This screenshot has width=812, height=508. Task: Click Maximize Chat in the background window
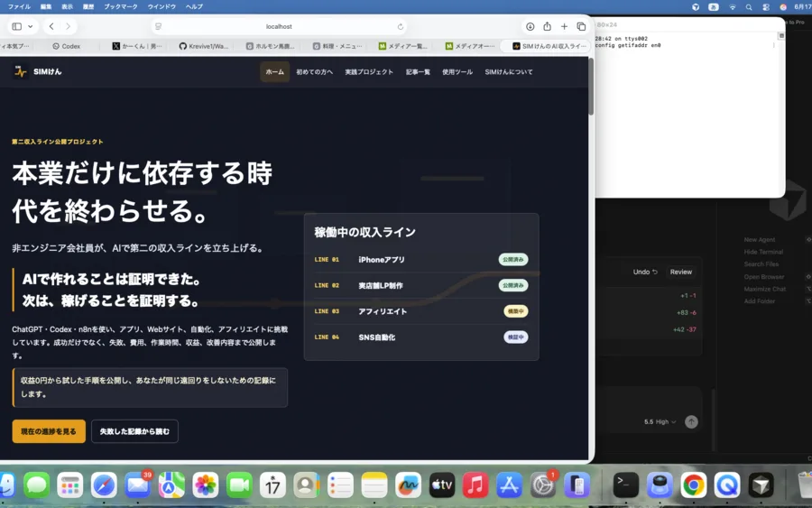point(764,289)
